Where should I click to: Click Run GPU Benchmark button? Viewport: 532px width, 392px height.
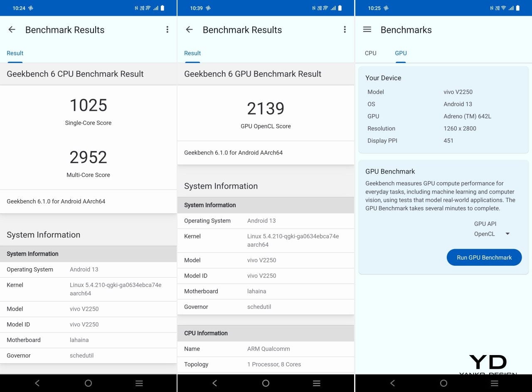[484, 257]
